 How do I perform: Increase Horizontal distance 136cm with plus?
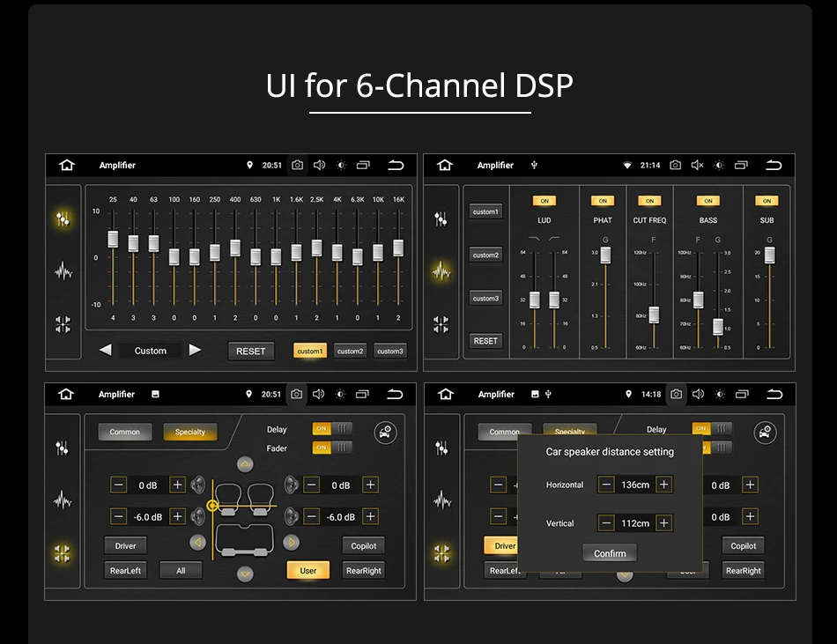pos(664,485)
